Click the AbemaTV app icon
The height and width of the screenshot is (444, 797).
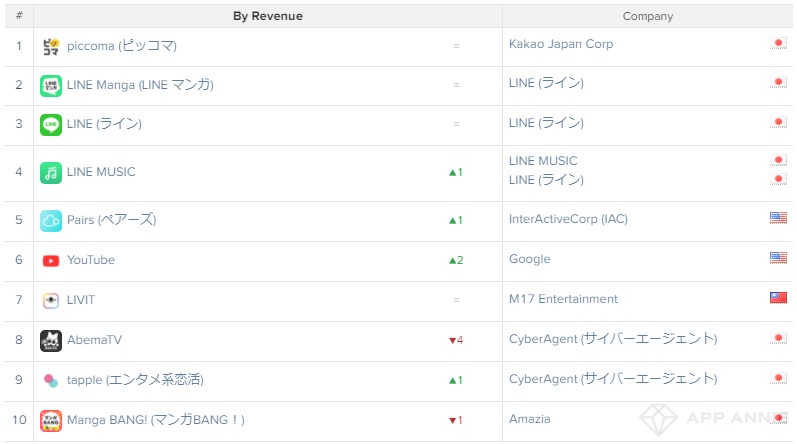(51, 340)
